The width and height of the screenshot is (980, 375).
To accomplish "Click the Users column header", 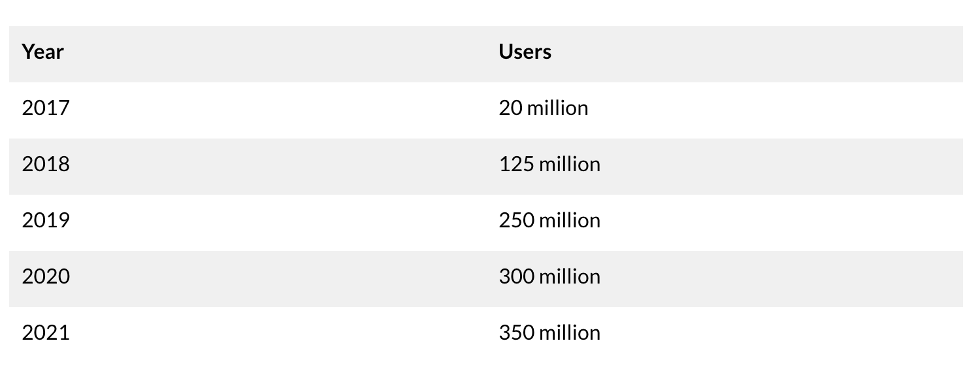I will click(525, 52).
